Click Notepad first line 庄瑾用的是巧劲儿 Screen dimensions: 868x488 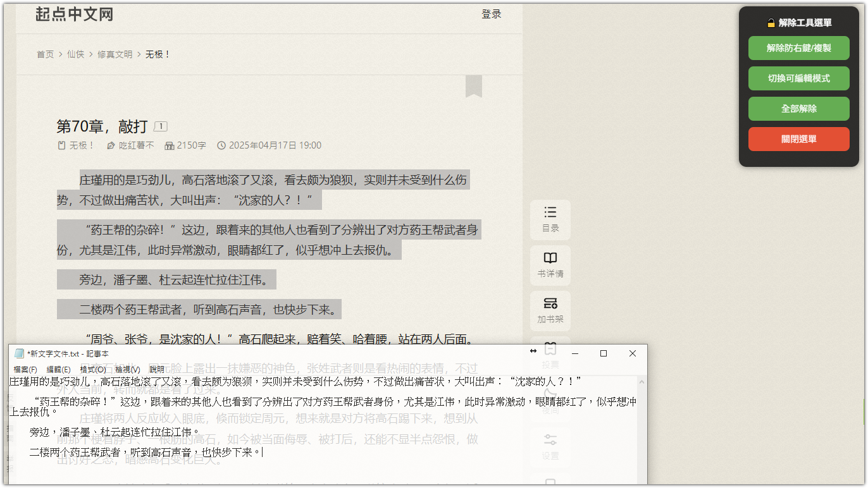coord(295,382)
